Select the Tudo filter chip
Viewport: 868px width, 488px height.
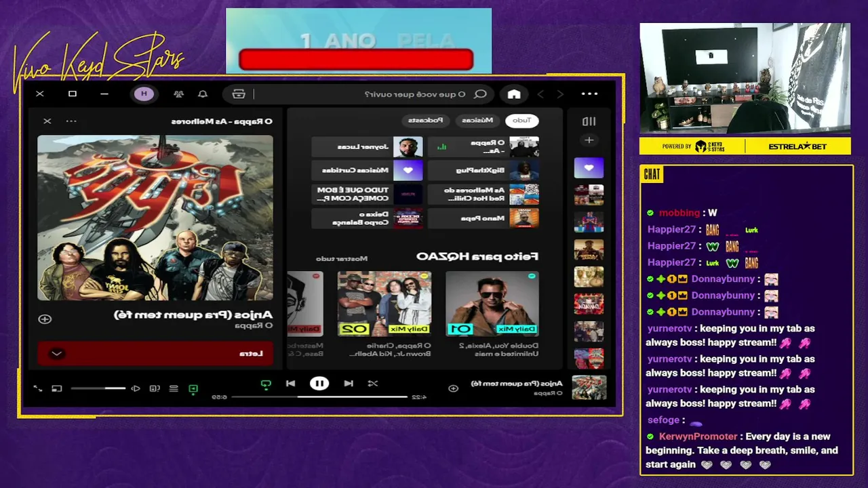(x=521, y=121)
